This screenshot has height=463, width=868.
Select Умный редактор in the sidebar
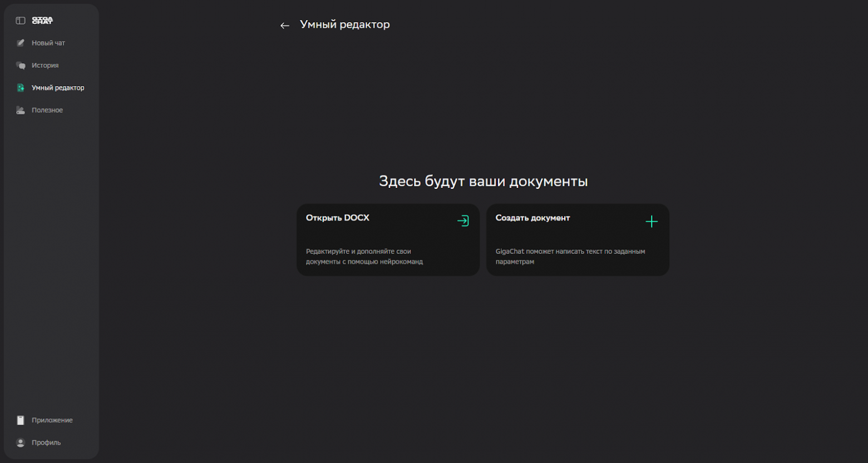[58, 87]
